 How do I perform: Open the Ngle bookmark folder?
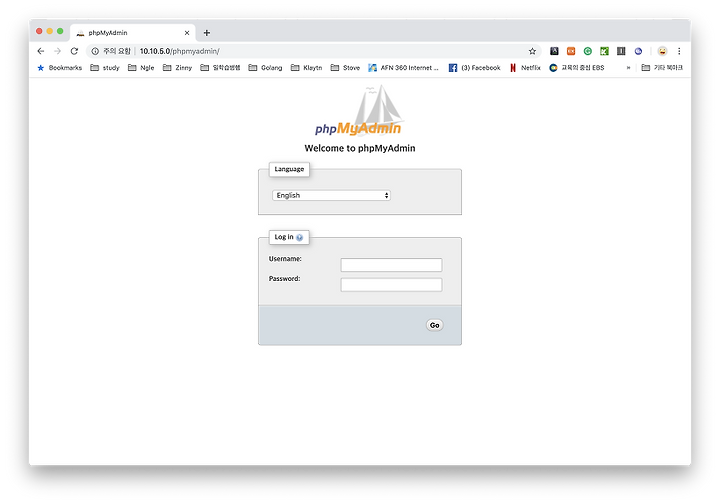point(141,67)
